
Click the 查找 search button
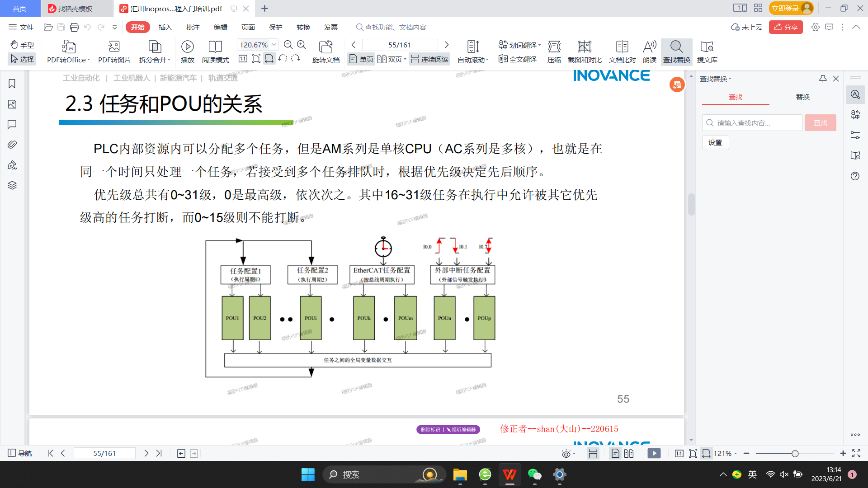tap(820, 123)
